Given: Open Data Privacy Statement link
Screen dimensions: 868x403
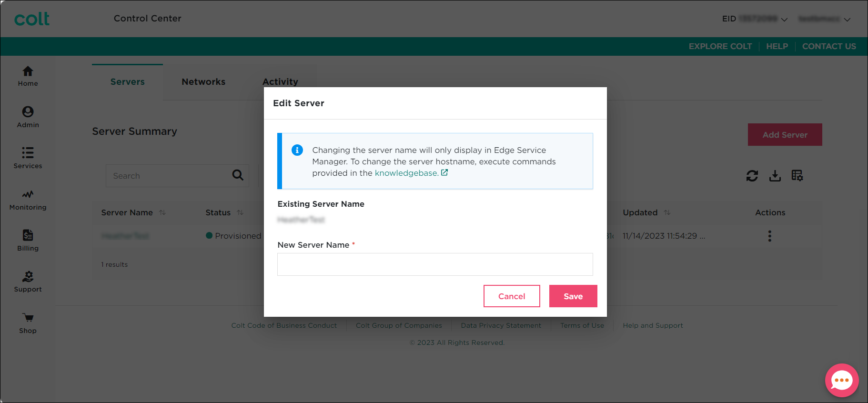Looking at the screenshot, I should 501,325.
